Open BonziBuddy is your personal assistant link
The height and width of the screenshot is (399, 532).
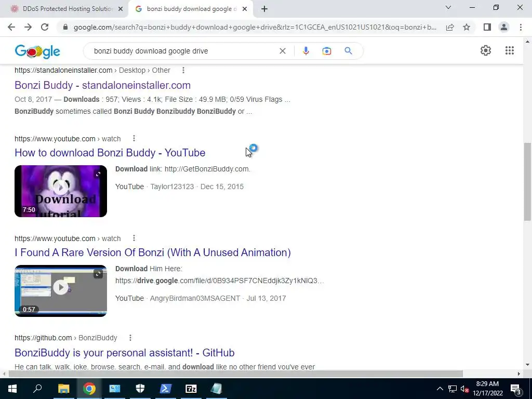tap(125, 353)
